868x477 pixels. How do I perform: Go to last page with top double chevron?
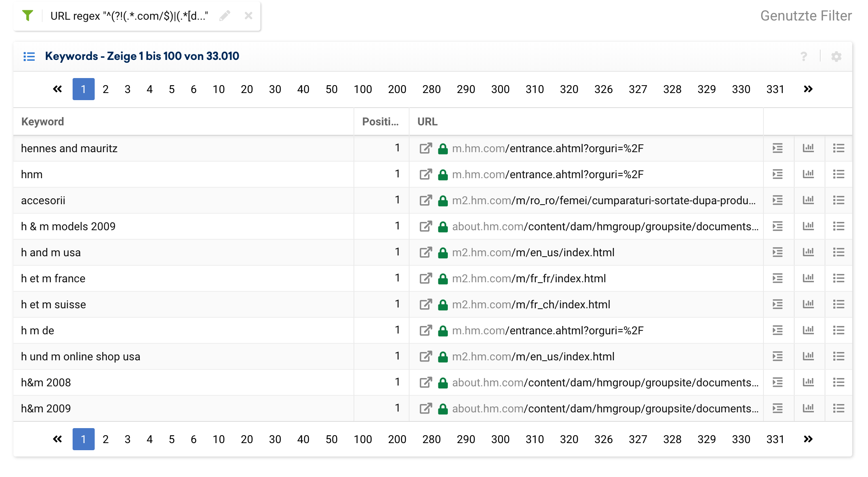click(808, 89)
